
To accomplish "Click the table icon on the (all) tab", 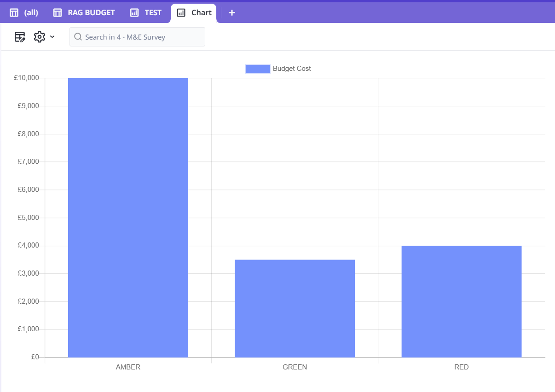I will pos(14,13).
